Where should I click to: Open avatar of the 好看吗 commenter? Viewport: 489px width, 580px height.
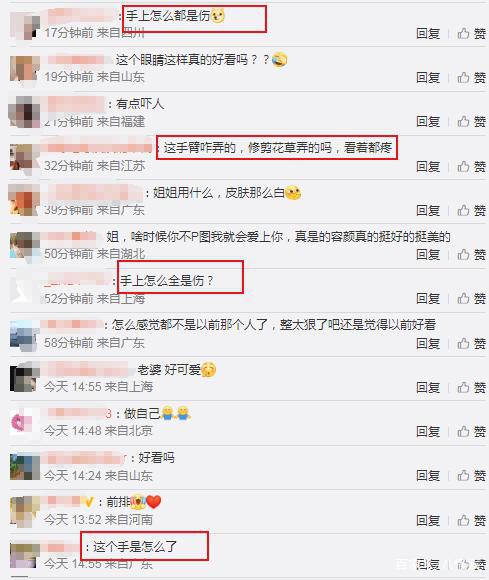click(x=24, y=467)
